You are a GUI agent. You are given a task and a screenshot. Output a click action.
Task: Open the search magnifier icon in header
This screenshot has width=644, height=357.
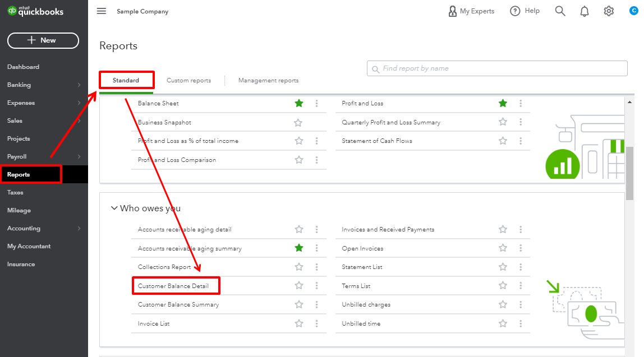coord(560,11)
